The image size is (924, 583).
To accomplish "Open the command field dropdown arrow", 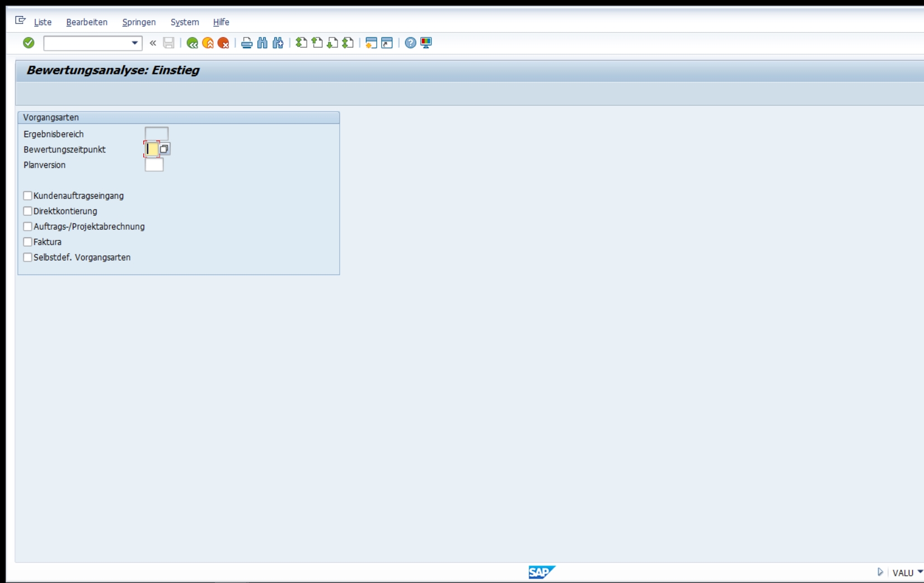I will 134,43.
